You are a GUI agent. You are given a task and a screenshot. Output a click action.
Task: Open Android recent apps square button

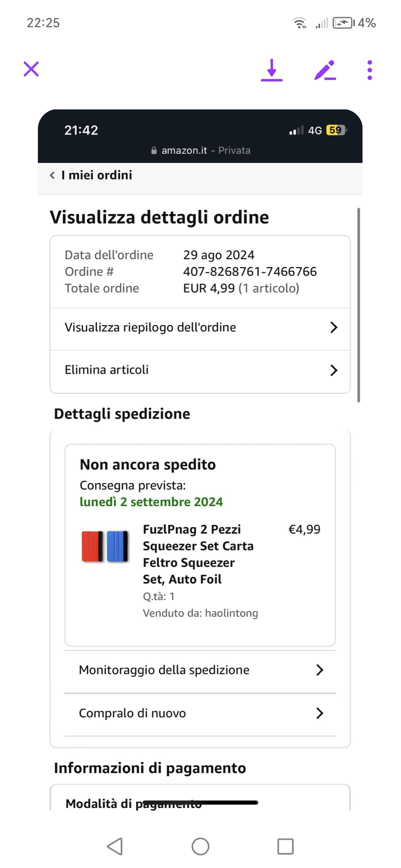click(x=285, y=846)
